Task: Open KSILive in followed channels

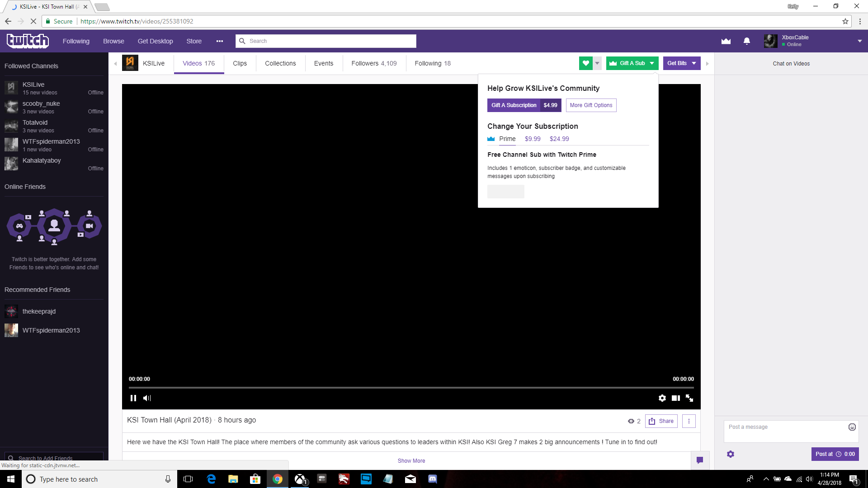Action: click(54, 88)
